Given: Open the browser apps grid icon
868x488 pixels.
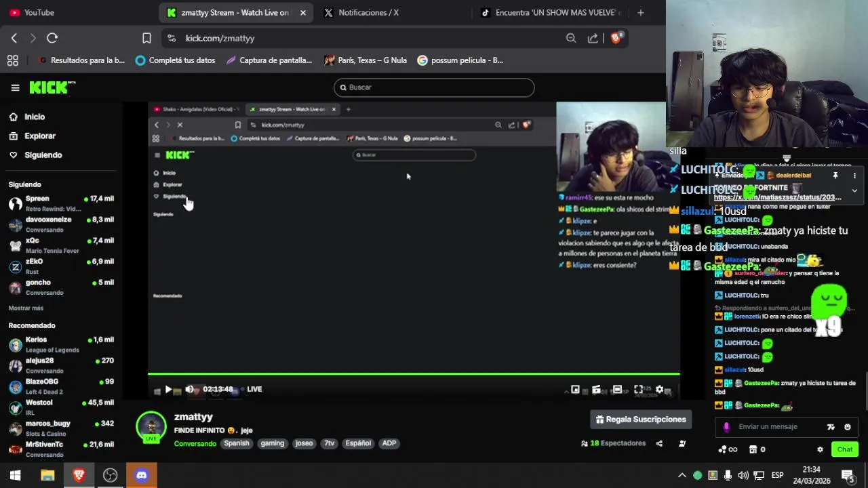Looking at the screenshot, I should pos(12,60).
